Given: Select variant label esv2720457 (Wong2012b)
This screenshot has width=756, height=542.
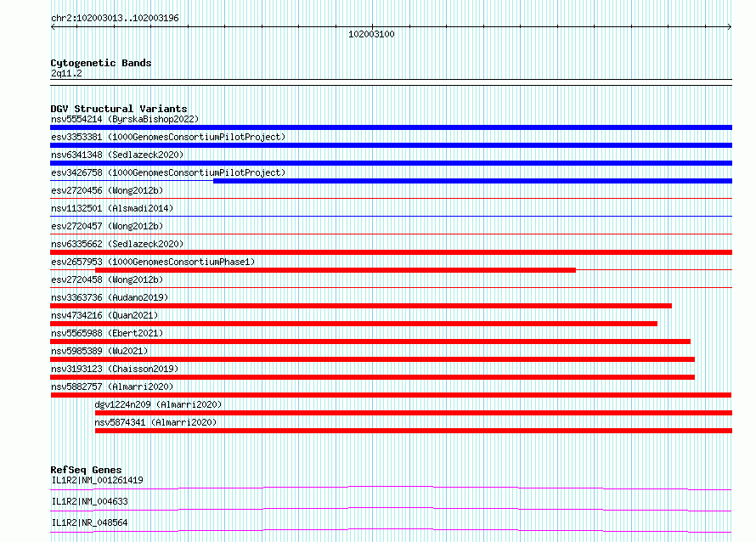Looking at the screenshot, I should coord(107,226).
